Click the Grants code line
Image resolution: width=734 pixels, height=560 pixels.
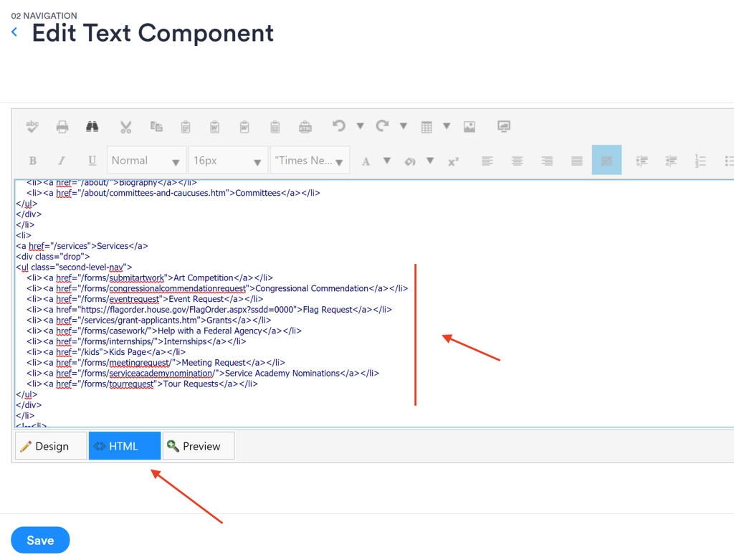[149, 321]
